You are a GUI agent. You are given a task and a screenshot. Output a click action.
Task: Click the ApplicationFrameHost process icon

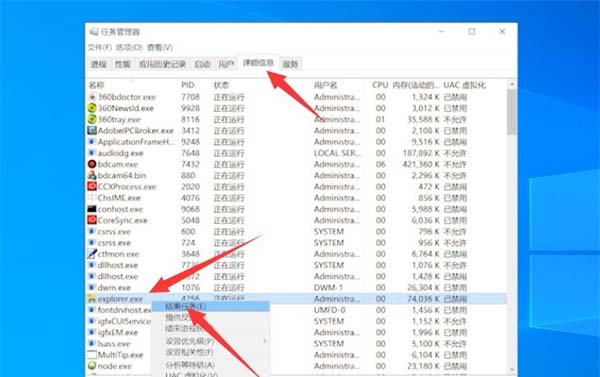[92, 142]
